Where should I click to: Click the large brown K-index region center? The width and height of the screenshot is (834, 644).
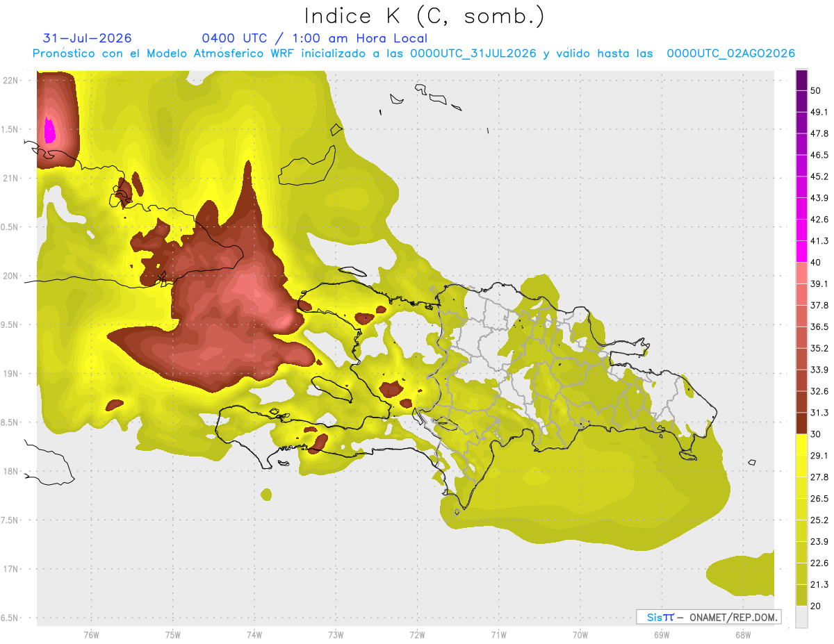pyautogui.click(x=222, y=306)
